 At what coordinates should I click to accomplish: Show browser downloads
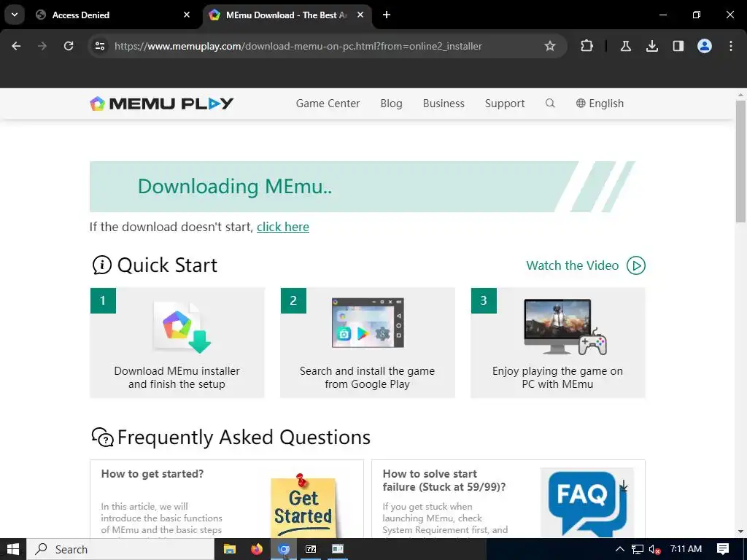652,46
